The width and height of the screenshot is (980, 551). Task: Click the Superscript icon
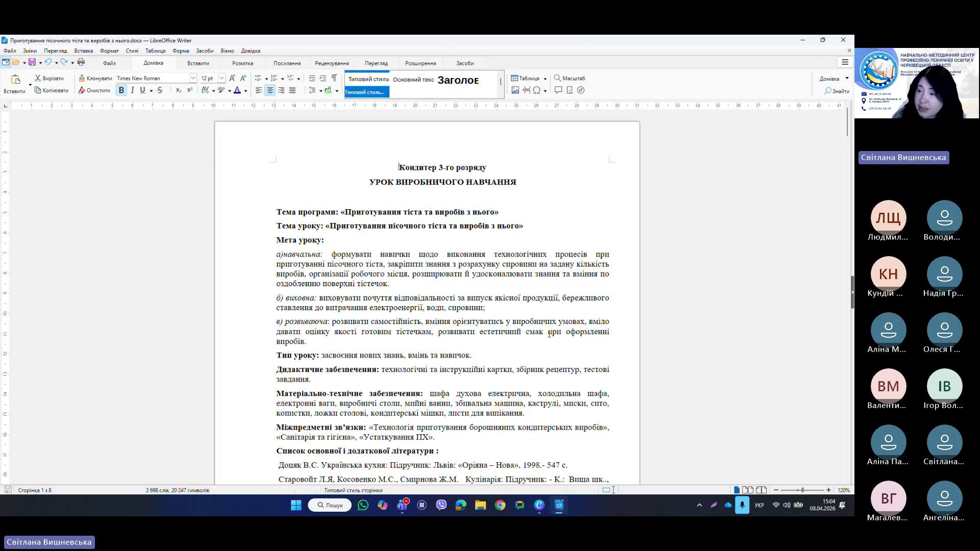189,90
